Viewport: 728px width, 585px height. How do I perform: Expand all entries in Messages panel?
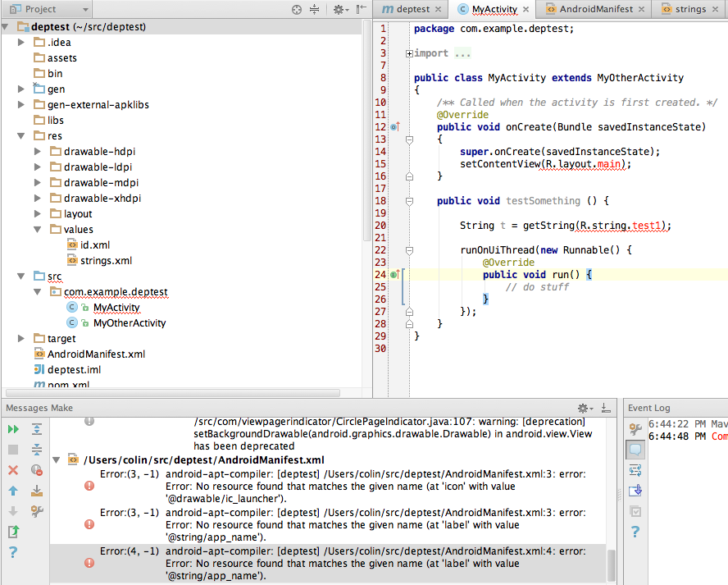coord(36,430)
